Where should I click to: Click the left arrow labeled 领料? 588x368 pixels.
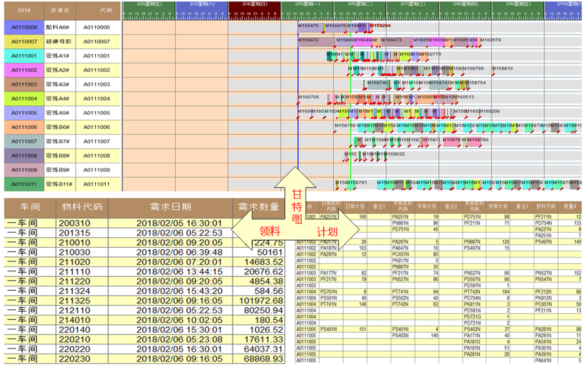click(x=261, y=231)
